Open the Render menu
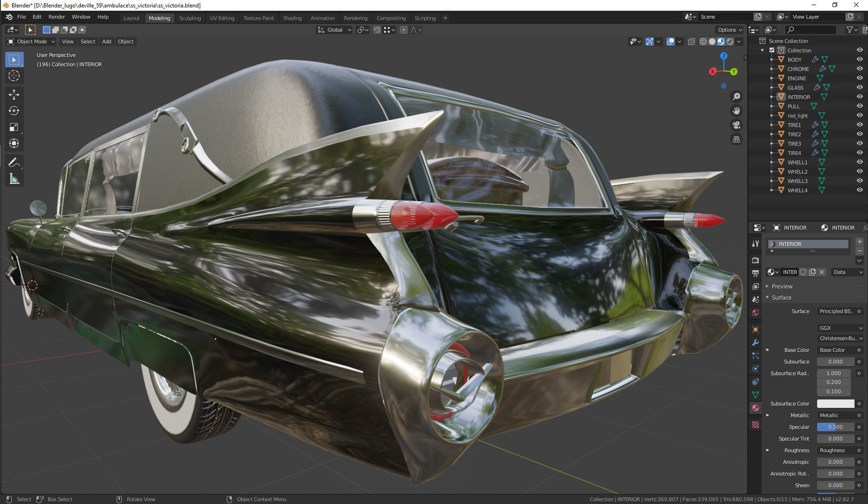The image size is (868, 504). pyautogui.click(x=57, y=17)
